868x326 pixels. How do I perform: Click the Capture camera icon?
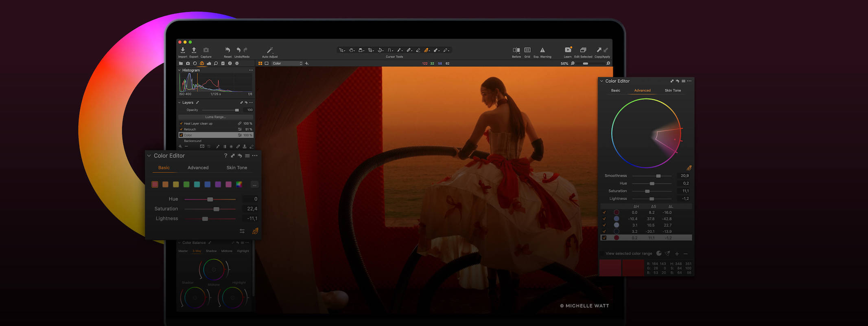tap(206, 50)
